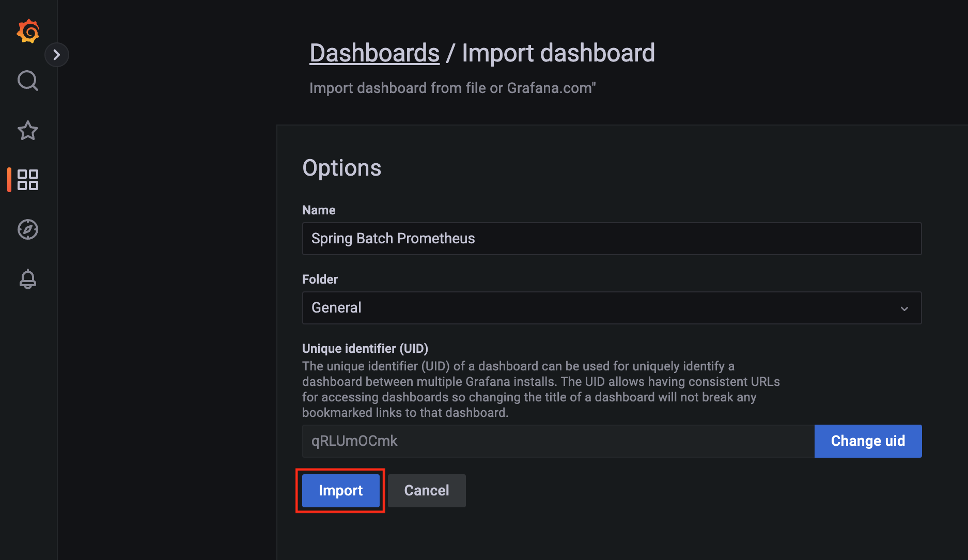Open Starred dashboards star icon
Viewport: 968px width, 560px height.
[x=28, y=130]
